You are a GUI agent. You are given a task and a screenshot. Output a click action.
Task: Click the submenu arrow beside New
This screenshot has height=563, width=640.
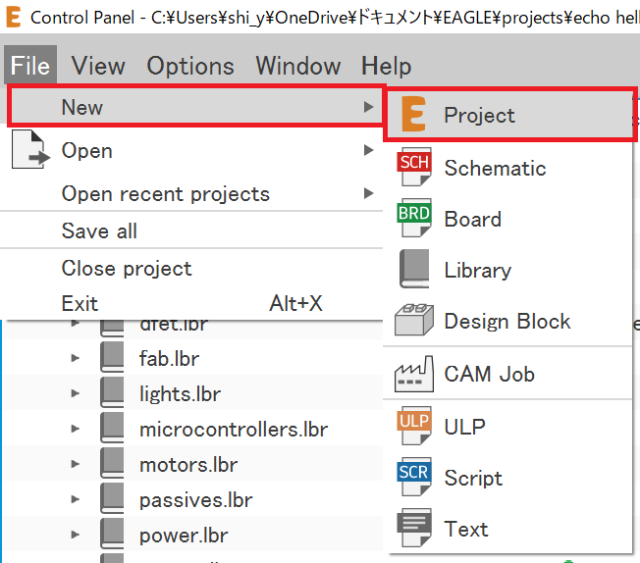(369, 107)
